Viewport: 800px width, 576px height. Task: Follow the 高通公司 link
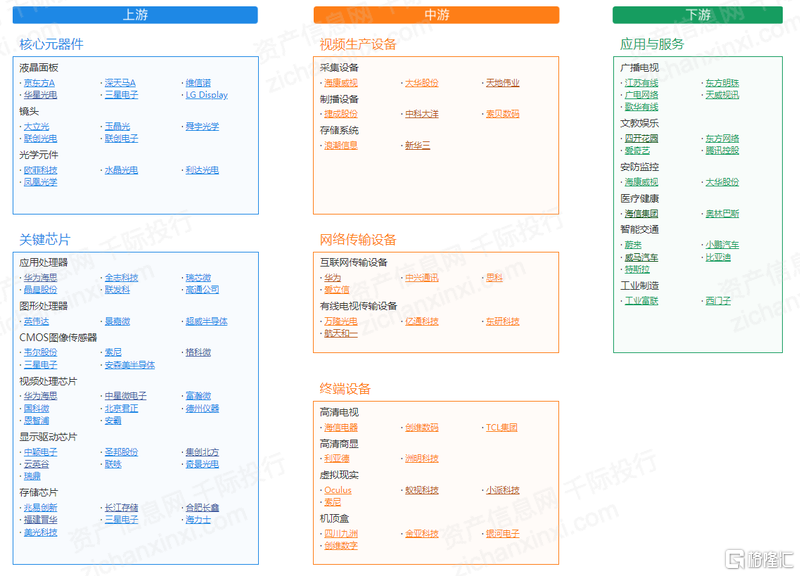tap(202, 289)
